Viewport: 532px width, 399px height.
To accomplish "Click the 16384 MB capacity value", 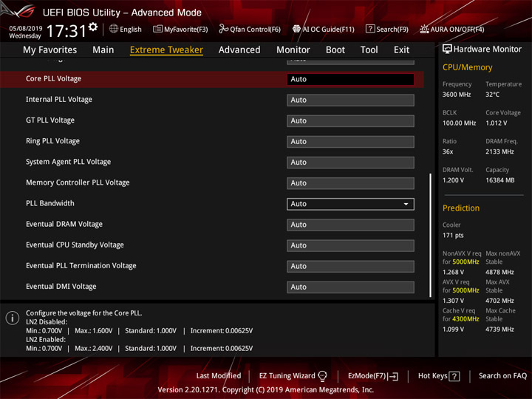I will tap(499, 180).
